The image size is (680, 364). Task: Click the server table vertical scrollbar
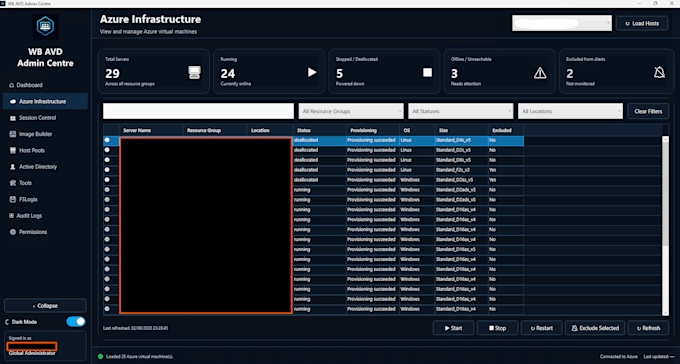pyautogui.click(x=666, y=226)
